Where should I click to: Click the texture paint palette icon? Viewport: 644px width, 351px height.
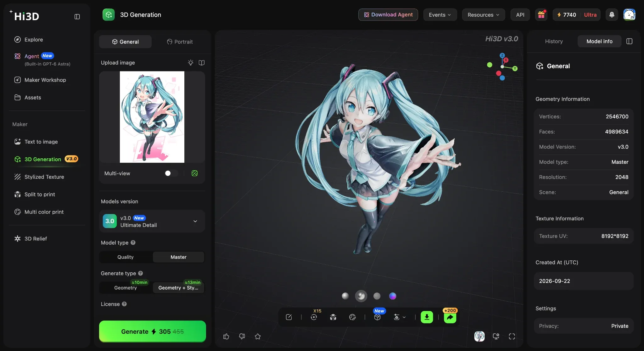[x=352, y=317]
